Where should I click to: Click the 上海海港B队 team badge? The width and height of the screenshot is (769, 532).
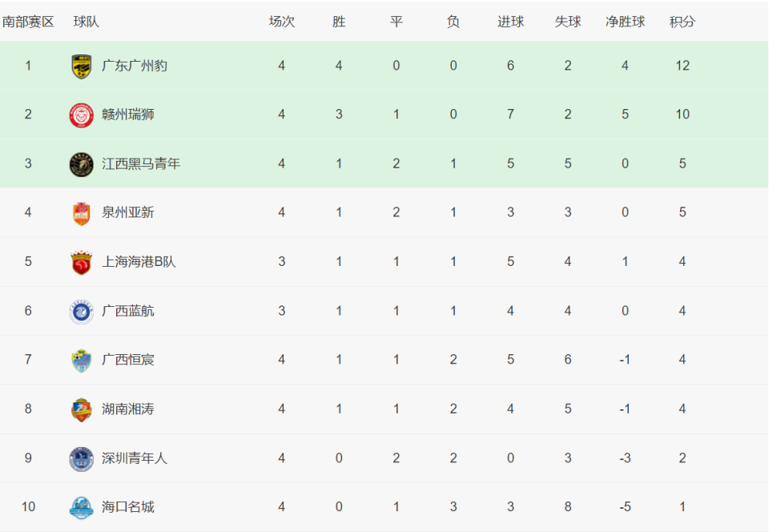81,263
